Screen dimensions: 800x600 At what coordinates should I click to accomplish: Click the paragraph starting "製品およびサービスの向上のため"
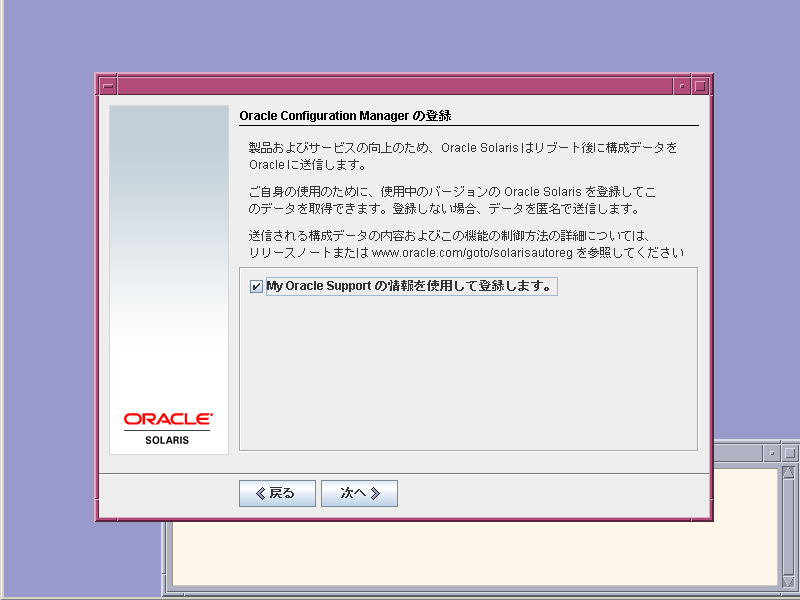pyautogui.click(x=463, y=156)
